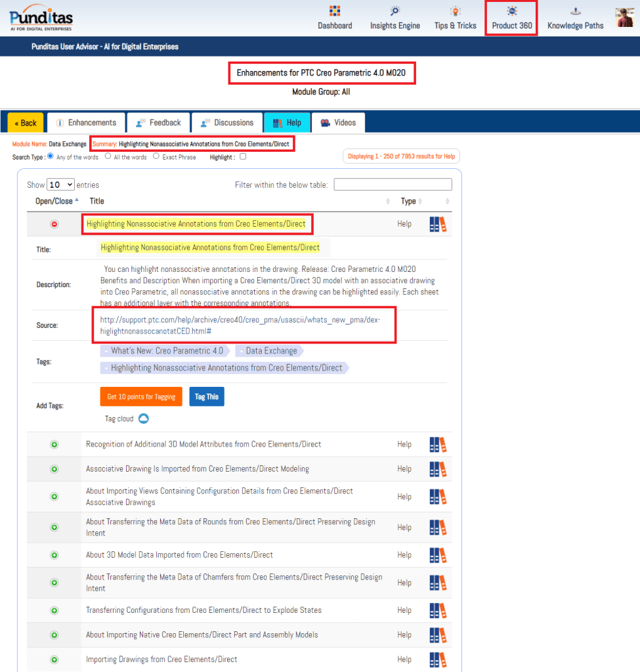Switch to the Feedback tab
Image resolution: width=640 pixels, height=672 pixels.
pyautogui.click(x=159, y=123)
